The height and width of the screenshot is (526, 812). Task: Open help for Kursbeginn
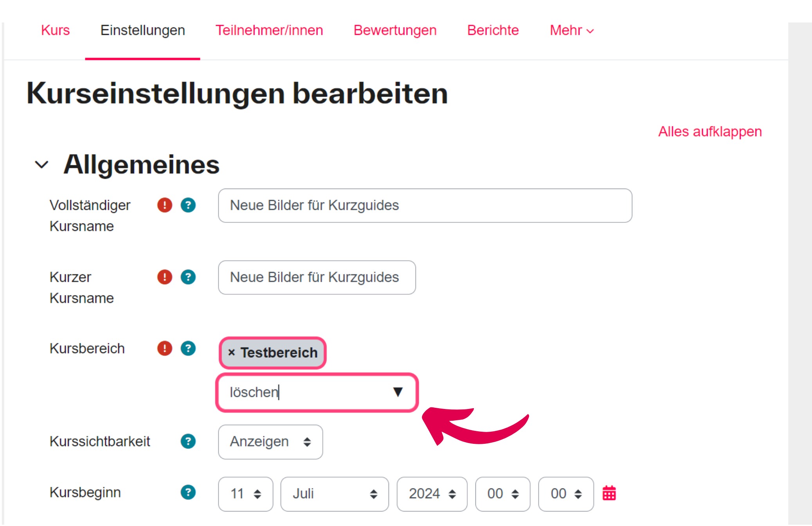pos(188,493)
